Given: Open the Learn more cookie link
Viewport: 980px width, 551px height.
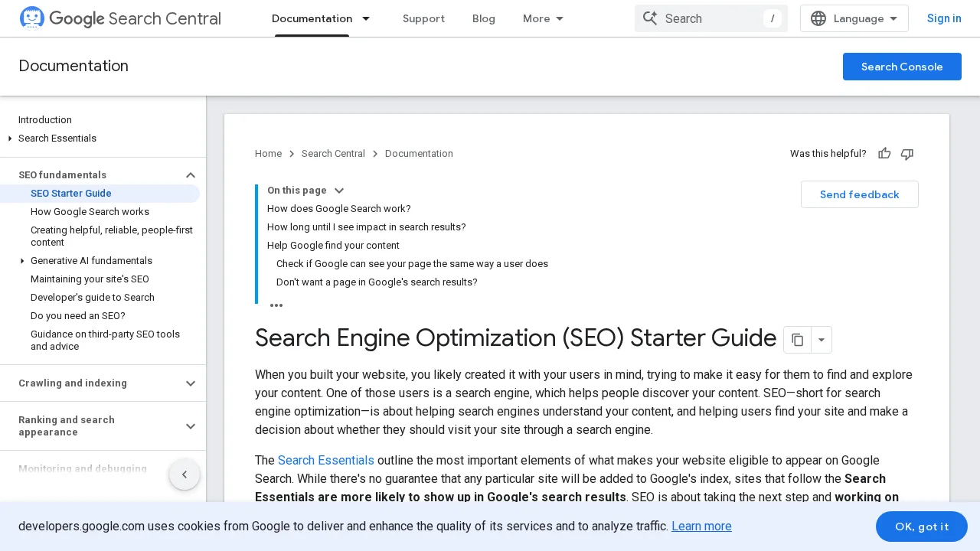Looking at the screenshot, I should pyautogui.click(x=701, y=526).
